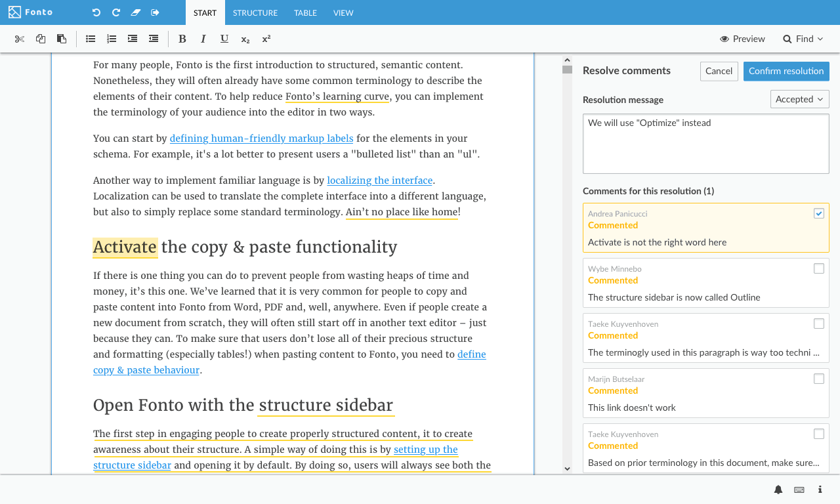The height and width of the screenshot is (504, 840).
Task: Click the comments list scrollbar thumb
Action: tap(567, 70)
